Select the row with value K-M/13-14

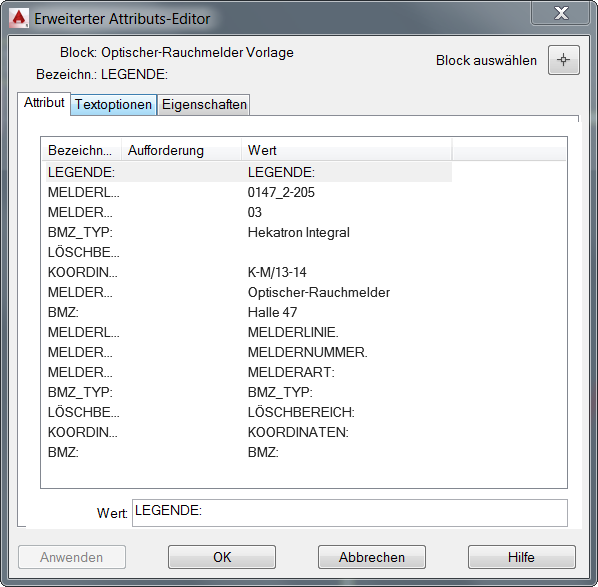[x=249, y=272]
